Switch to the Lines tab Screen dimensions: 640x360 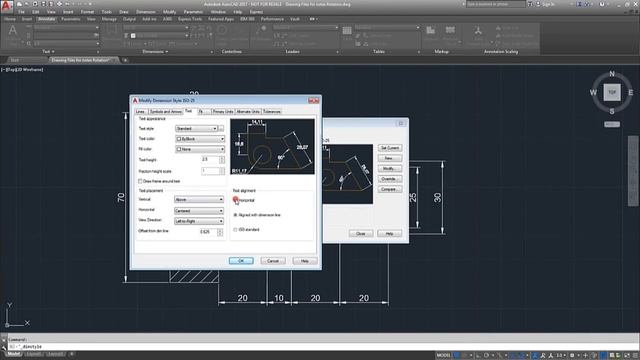(x=140, y=111)
